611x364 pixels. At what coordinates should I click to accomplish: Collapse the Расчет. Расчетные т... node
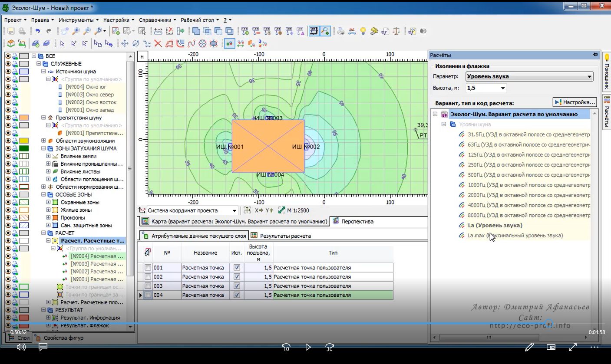(x=48, y=241)
